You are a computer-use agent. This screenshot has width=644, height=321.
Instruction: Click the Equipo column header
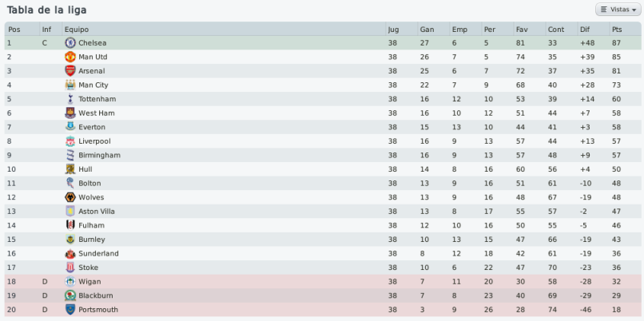(77, 30)
